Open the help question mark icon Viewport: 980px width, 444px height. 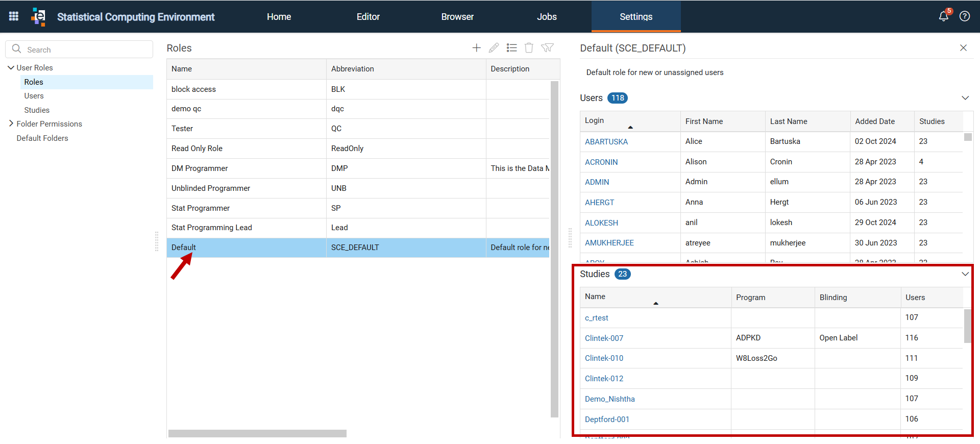(965, 16)
